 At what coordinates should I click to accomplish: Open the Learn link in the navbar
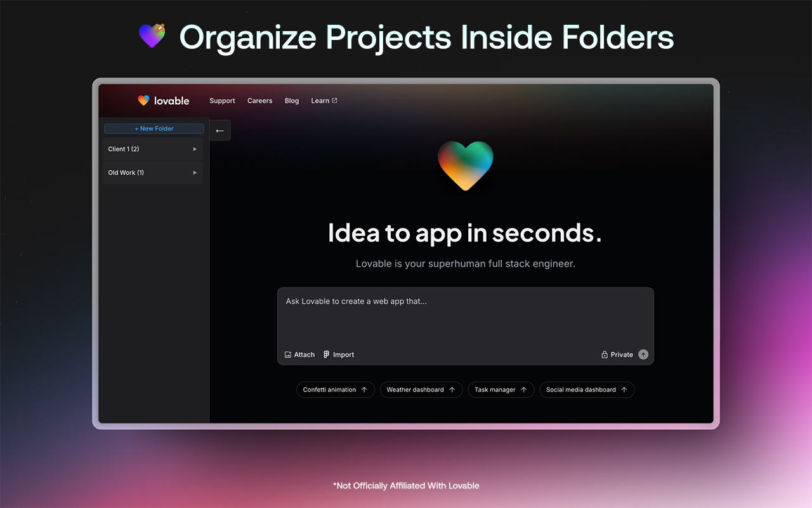(320, 100)
